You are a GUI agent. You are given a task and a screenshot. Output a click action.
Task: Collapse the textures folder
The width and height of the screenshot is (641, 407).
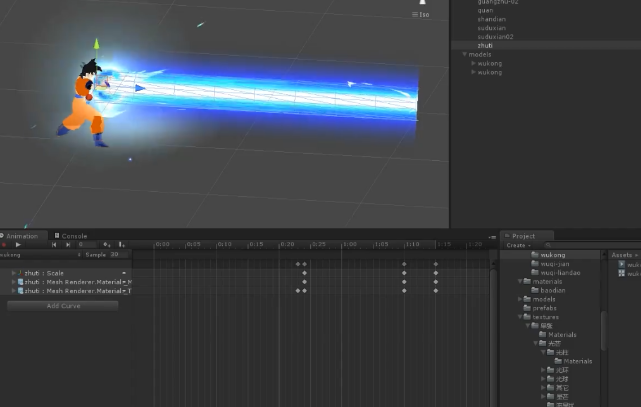520,317
